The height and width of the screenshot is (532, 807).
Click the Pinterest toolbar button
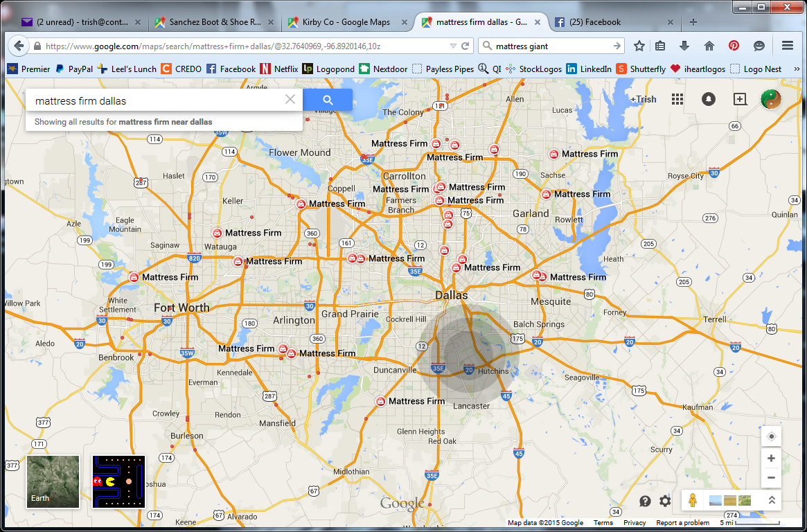coord(734,46)
